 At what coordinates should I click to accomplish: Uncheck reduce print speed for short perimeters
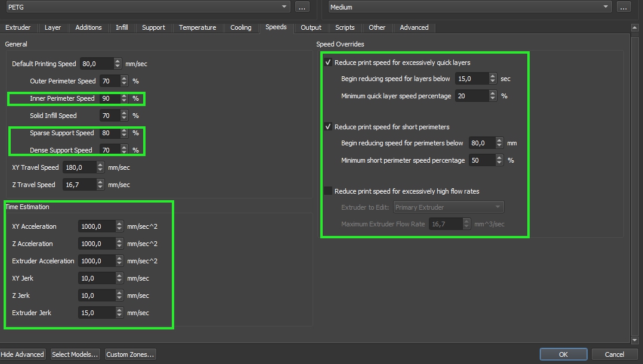click(328, 127)
